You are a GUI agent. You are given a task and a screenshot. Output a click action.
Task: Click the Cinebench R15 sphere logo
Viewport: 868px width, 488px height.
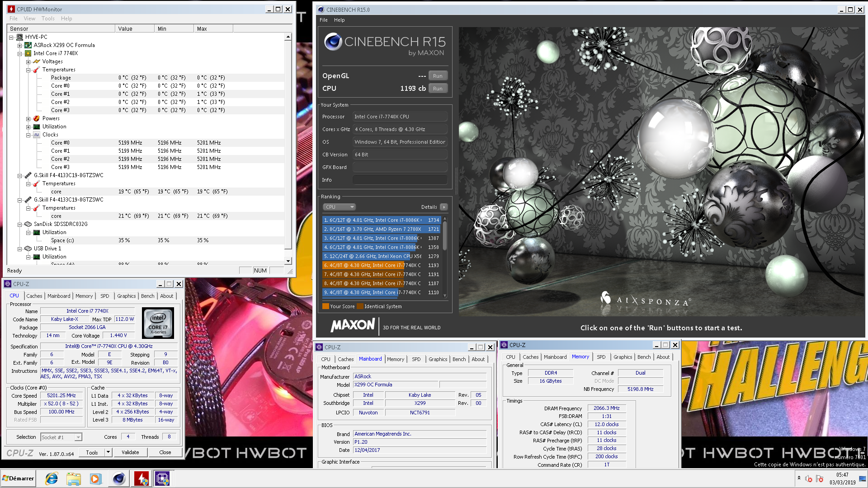pyautogui.click(x=333, y=42)
